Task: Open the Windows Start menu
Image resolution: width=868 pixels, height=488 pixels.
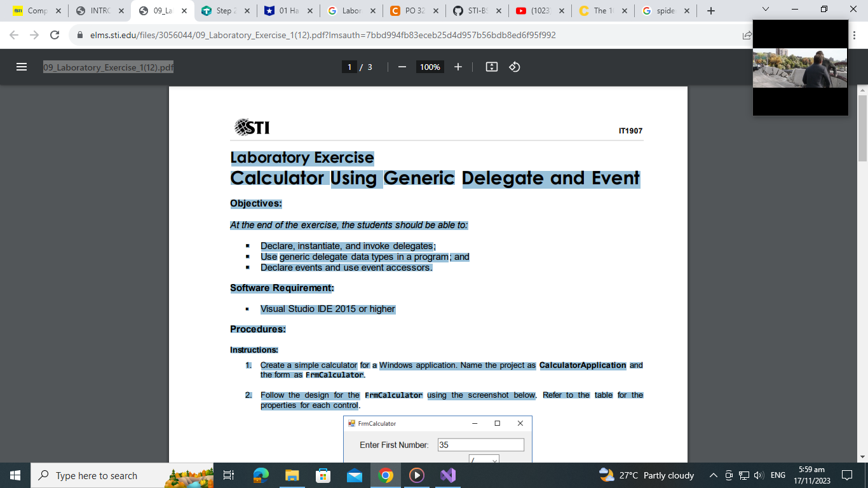Action: click(15, 475)
